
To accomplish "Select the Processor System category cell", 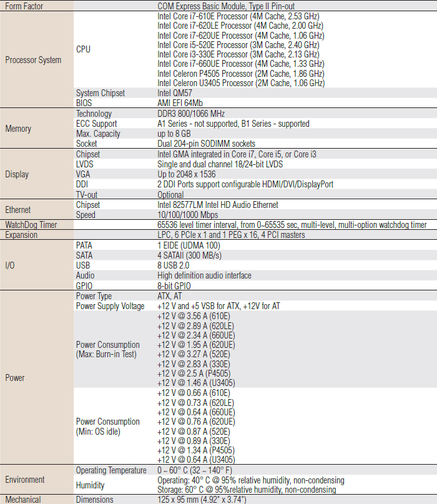I will (33, 60).
